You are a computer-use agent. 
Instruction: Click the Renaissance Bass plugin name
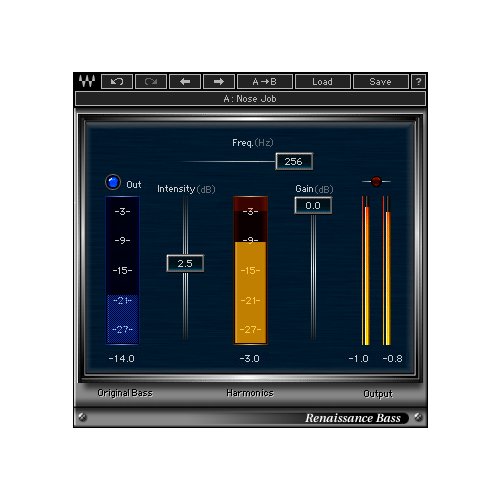(x=353, y=418)
